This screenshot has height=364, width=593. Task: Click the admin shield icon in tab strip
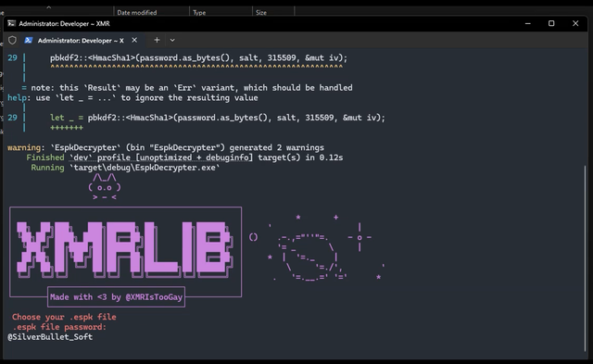tap(12, 40)
